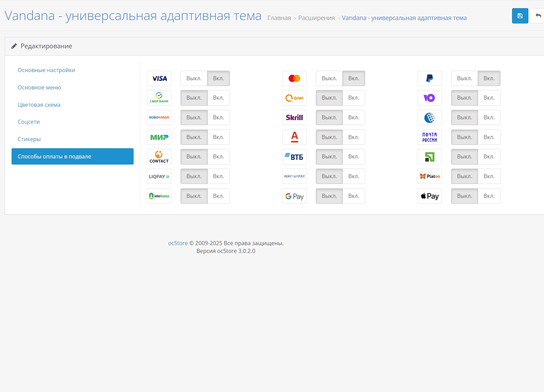Click the Interkassa logo icon
This screenshot has width=544, height=392.
(159, 196)
